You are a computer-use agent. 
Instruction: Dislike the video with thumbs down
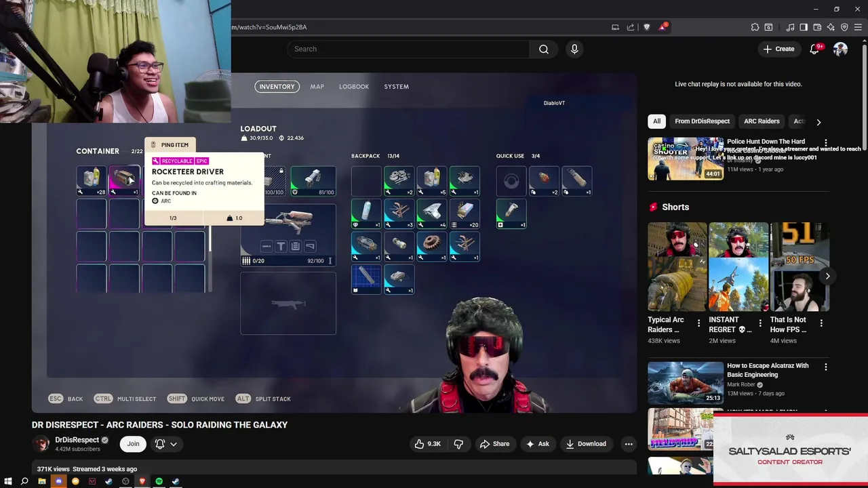[458, 444]
